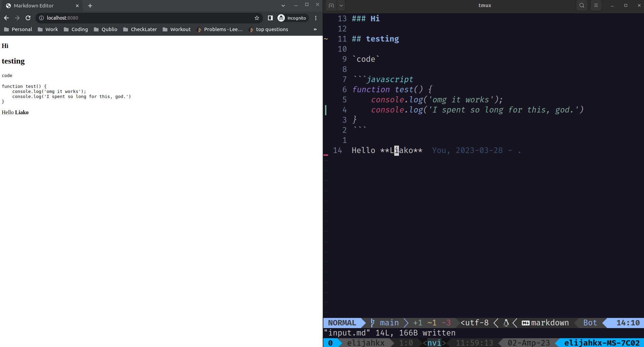This screenshot has width=644, height=347.
Task: Click the 14:10 cursor position in statusline
Action: tap(628, 323)
